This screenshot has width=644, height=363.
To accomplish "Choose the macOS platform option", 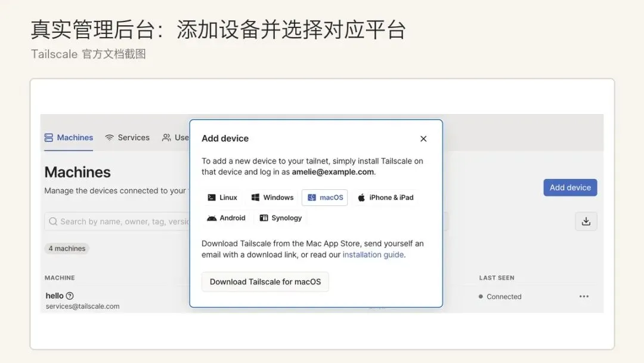I will point(325,198).
